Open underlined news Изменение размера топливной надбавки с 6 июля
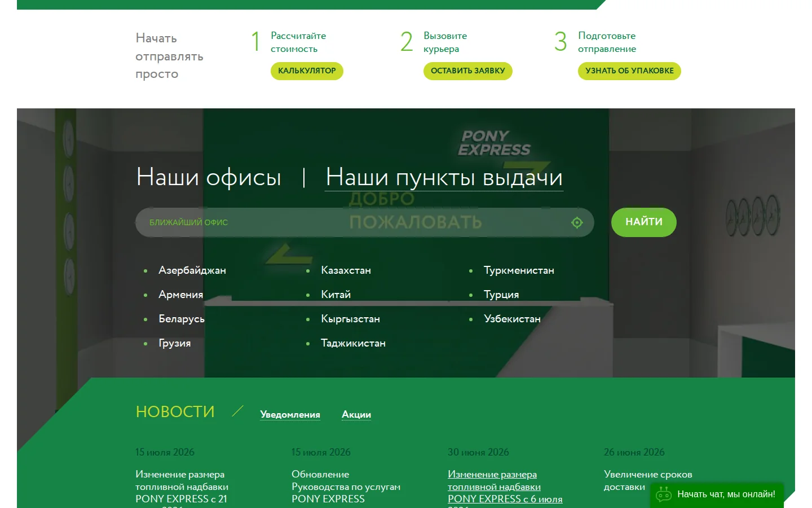Screen dimensions: 812x508 point(505,488)
